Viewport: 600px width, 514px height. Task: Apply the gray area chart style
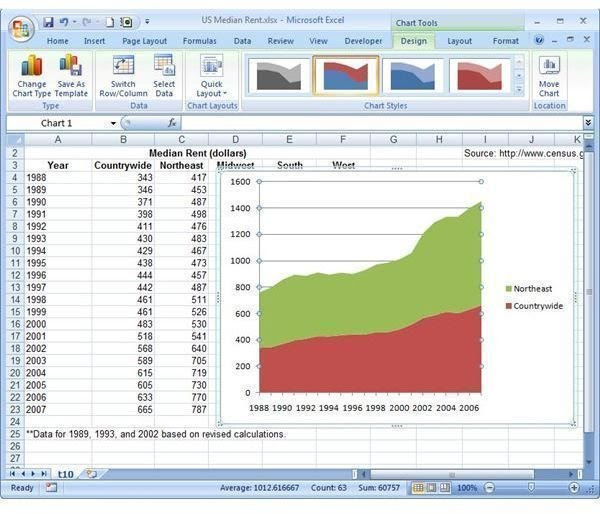pyautogui.click(x=278, y=75)
